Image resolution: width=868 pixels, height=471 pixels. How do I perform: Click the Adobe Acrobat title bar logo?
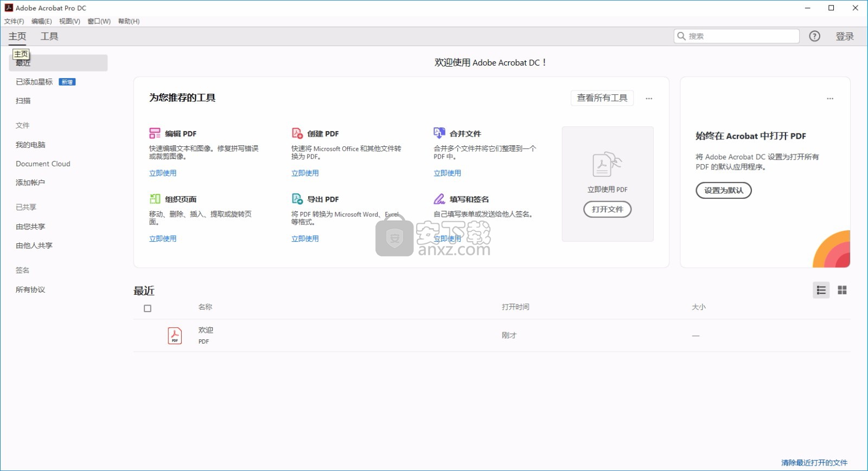tap(9, 8)
